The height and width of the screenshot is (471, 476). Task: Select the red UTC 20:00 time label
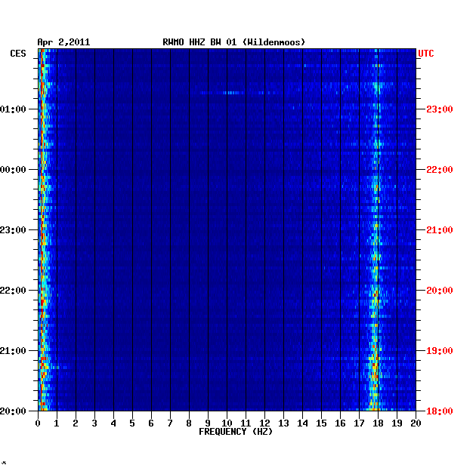coord(440,291)
